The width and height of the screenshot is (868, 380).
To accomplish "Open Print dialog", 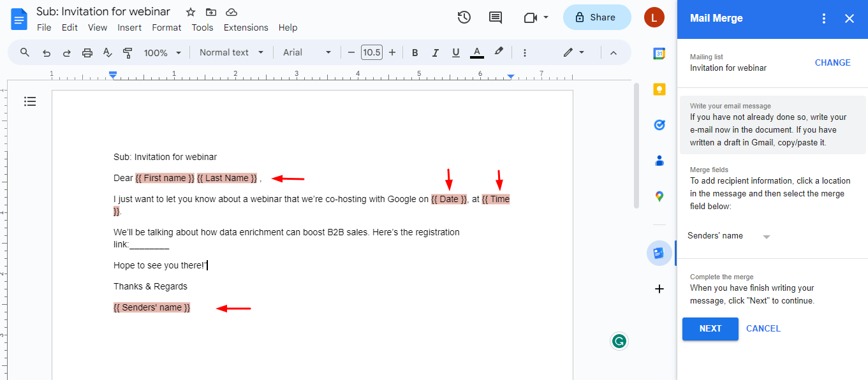I will point(87,52).
